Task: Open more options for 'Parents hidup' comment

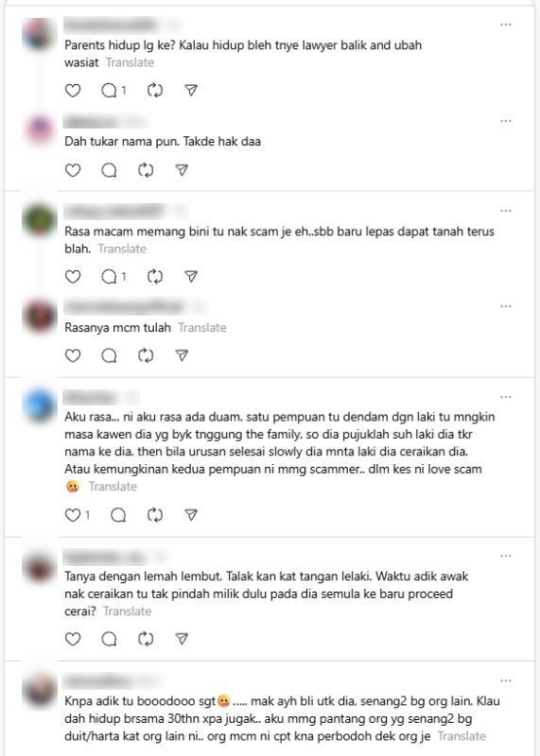Action: point(506,25)
